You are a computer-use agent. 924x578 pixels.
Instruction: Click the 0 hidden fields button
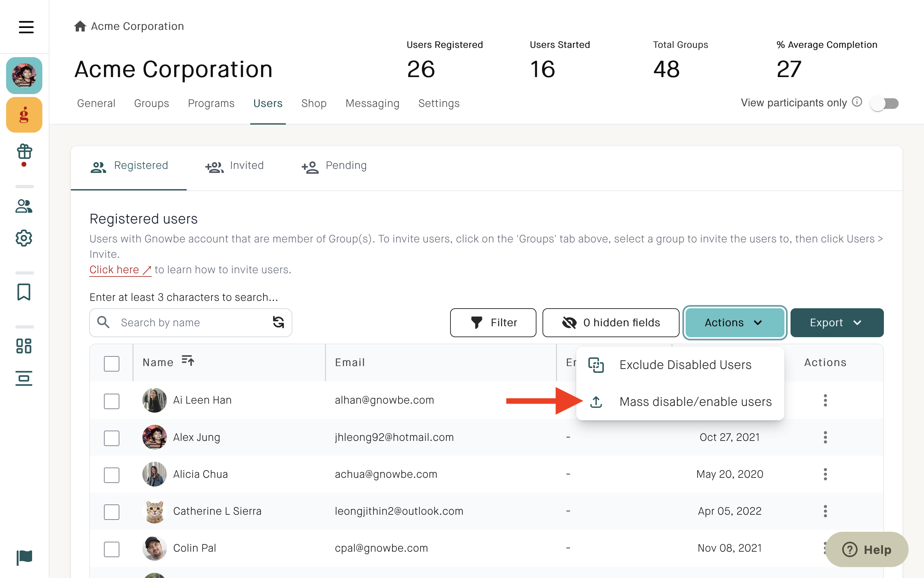(611, 323)
